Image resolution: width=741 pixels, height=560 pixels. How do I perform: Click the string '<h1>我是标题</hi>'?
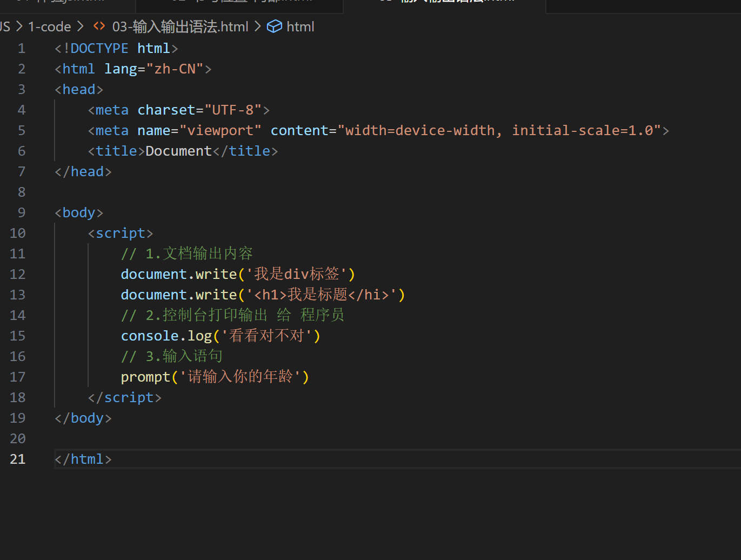click(321, 295)
